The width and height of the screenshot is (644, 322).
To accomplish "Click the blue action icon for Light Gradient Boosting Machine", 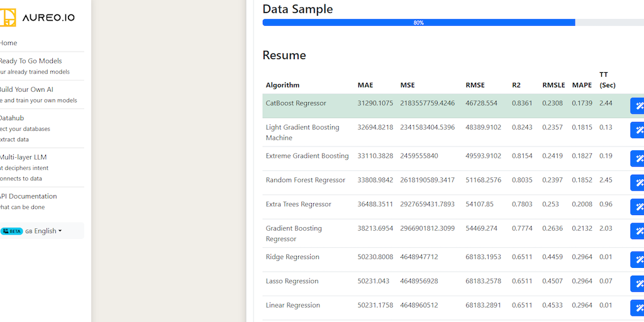I will (x=638, y=130).
